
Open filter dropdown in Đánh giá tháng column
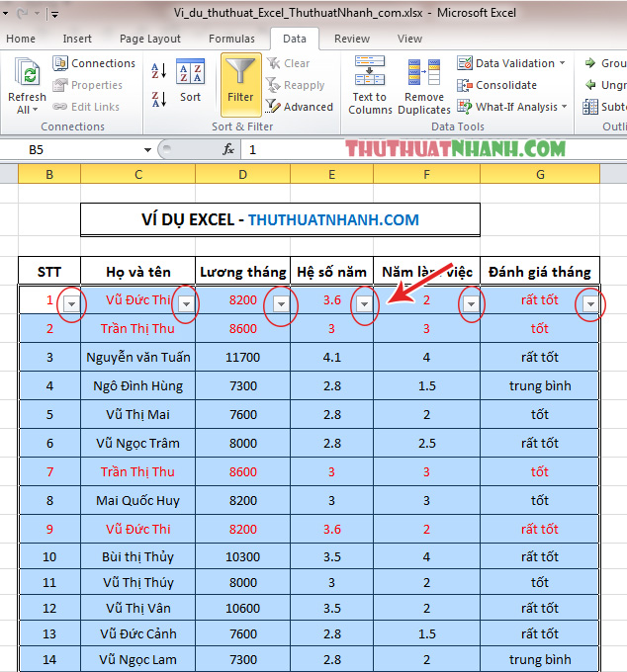[590, 303]
